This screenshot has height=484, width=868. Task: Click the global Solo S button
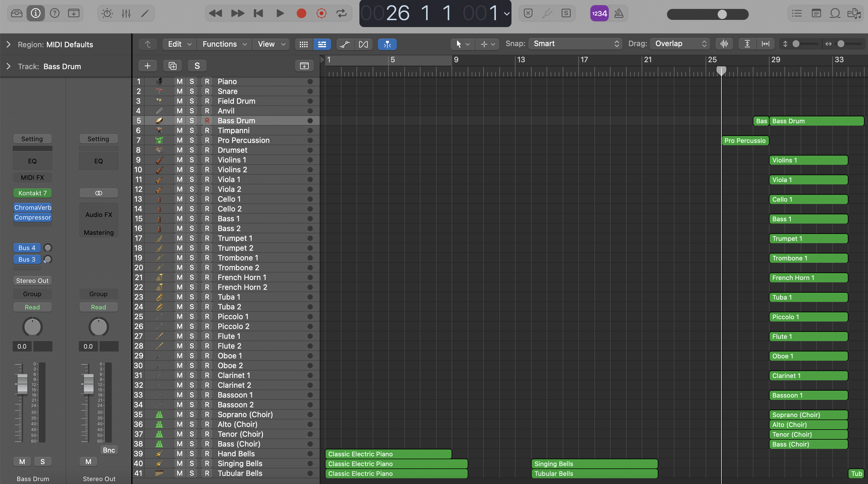197,66
